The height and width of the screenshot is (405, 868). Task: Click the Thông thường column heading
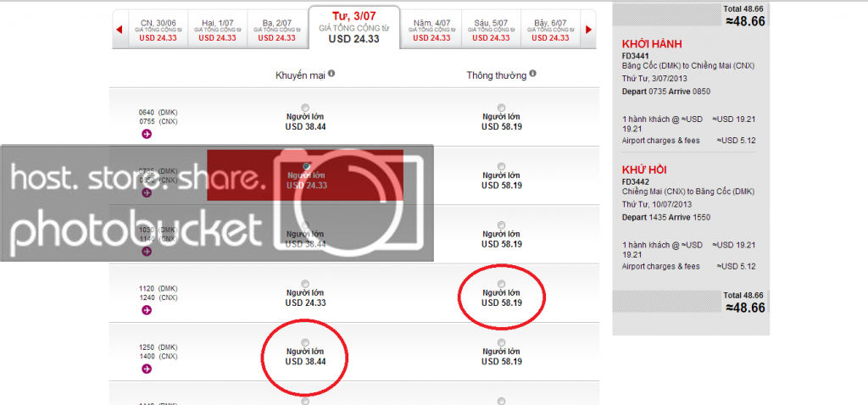(x=497, y=75)
